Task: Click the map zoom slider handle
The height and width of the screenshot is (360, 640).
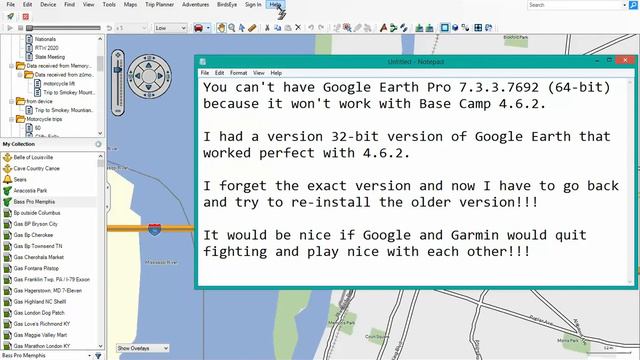Action: pyautogui.click(x=118, y=70)
